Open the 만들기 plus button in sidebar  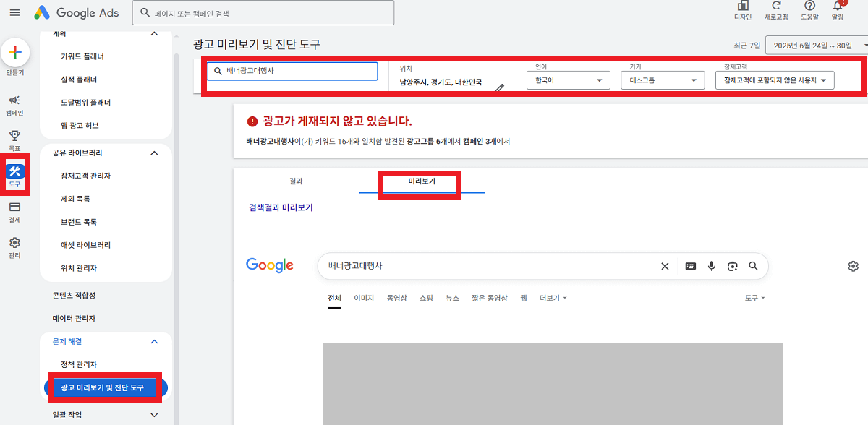(14, 52)
